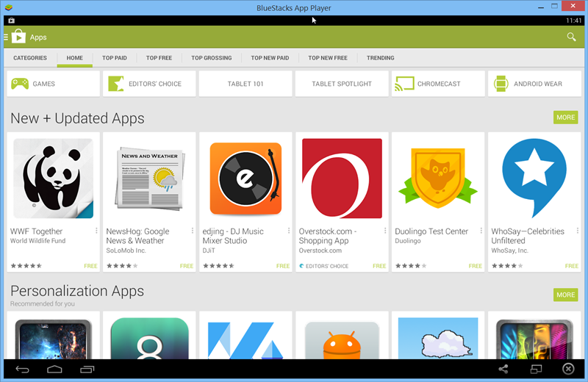
Task: Open the search magnifier in Play Store
Action: [x=571, y=37]
